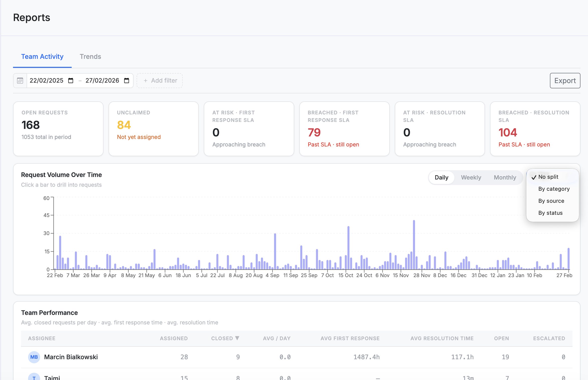
Task: Choose By category split option
Action: [552, 189]
